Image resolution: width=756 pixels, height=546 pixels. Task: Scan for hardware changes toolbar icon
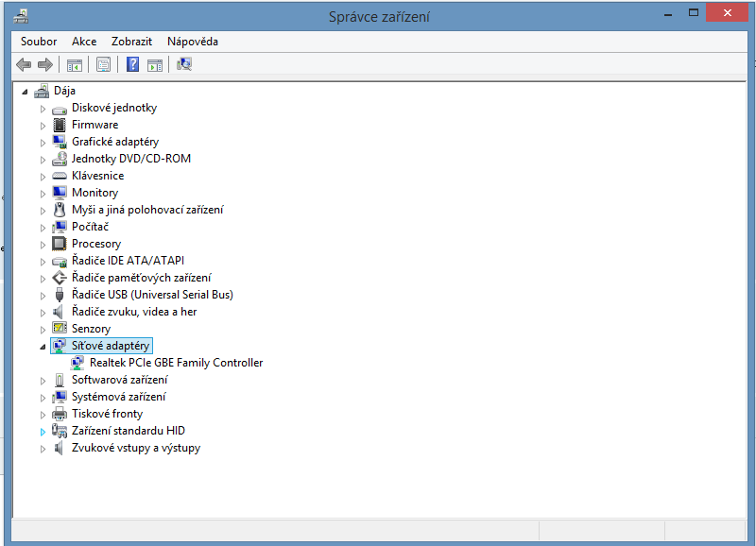pyautogui.click(x=184, y=64)
